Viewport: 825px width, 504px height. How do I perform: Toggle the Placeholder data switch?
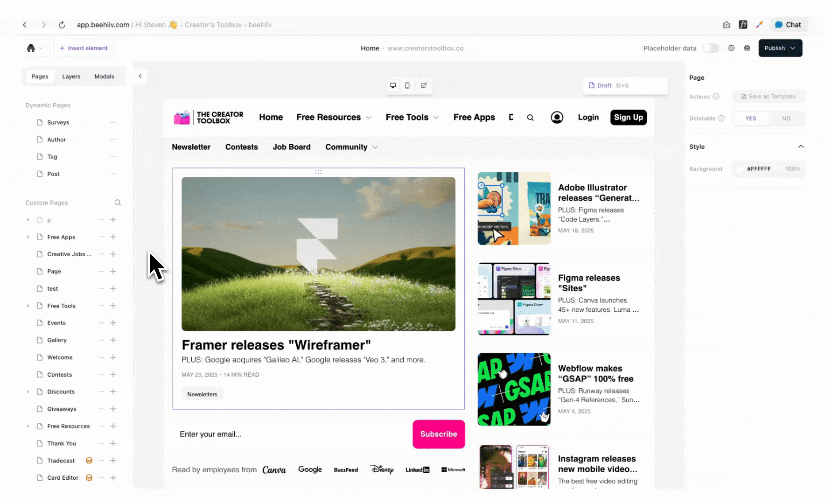[711, 48]
